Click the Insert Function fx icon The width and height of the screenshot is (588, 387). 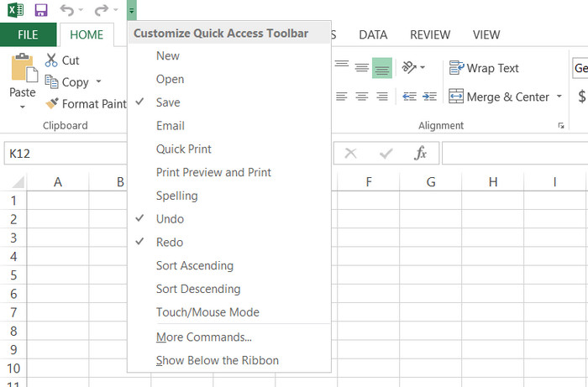420,154
